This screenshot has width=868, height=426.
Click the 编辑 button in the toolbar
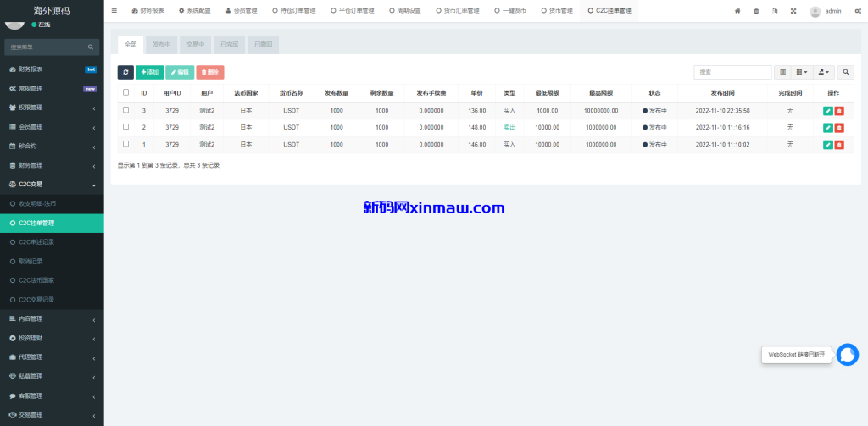tap(180, 73)
